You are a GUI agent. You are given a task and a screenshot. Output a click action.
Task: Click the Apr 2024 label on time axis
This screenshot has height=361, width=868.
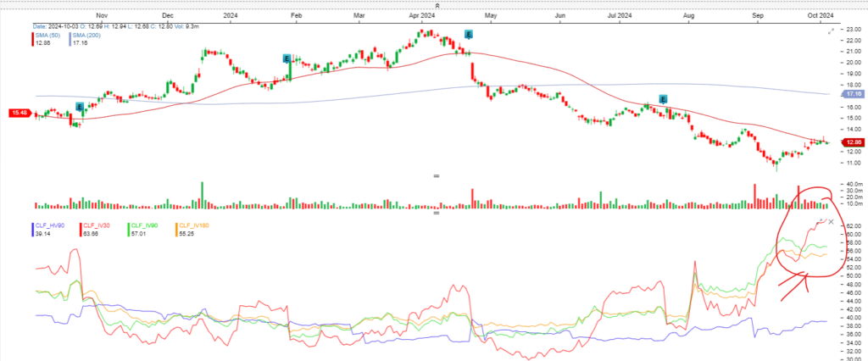point(422,16)
